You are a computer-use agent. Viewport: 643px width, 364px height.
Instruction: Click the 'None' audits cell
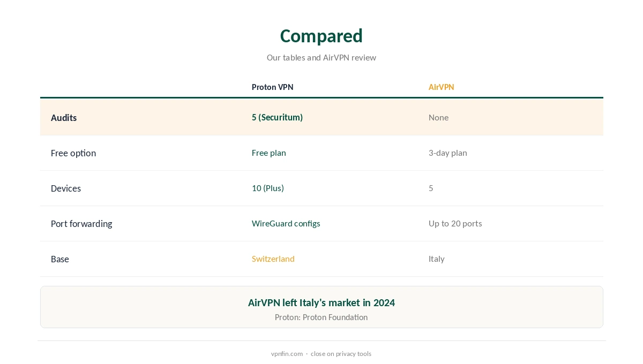438,117
